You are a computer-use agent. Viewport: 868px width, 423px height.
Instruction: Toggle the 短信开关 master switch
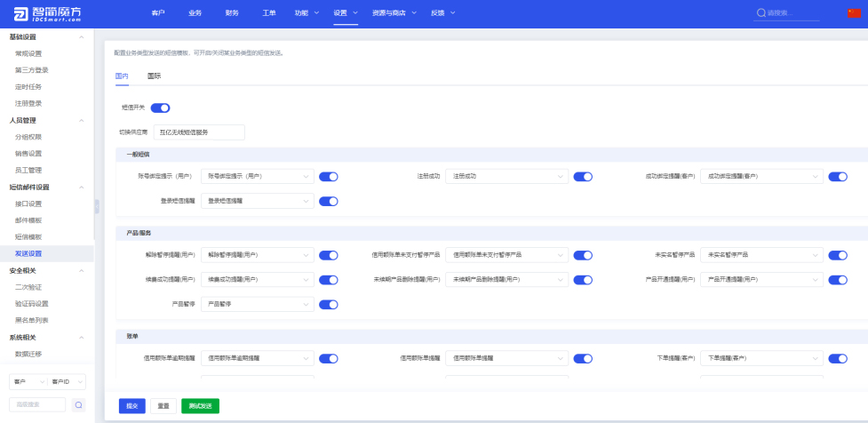[x=160, y=108]
